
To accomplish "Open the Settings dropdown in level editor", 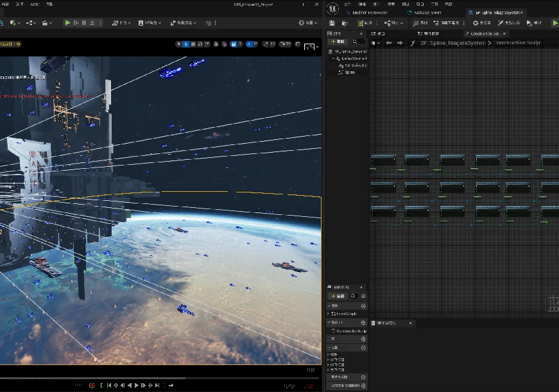I will tap(308, 23).
